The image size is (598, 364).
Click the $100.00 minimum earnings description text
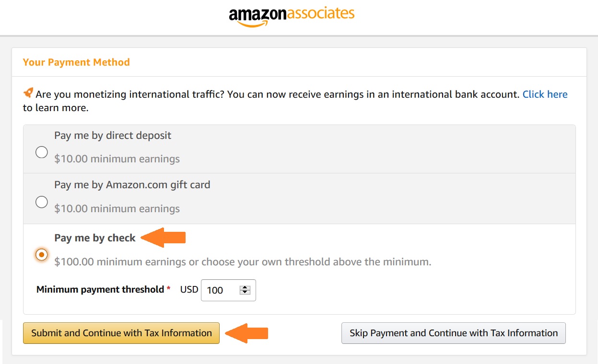pyautogui.click(x=243, y=262)
